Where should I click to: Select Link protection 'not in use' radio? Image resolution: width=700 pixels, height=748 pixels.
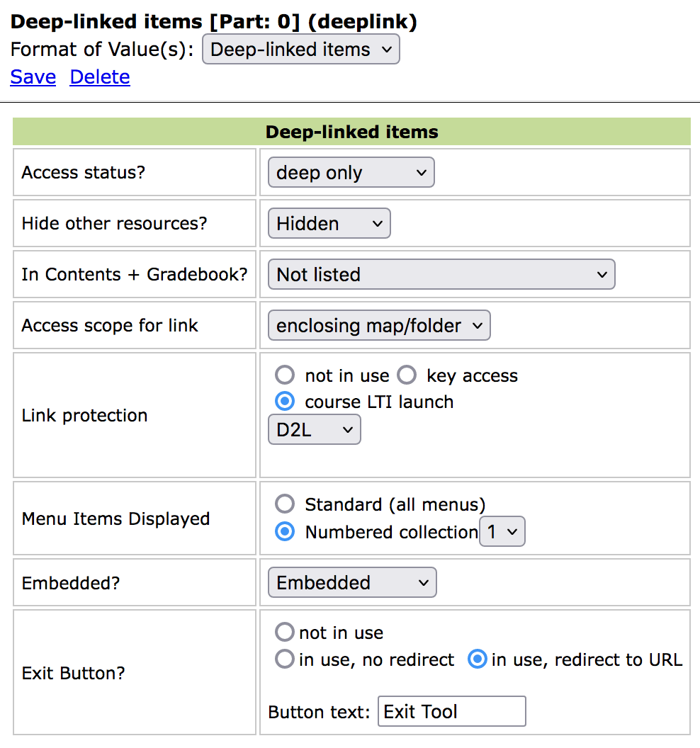coord(285,375)
